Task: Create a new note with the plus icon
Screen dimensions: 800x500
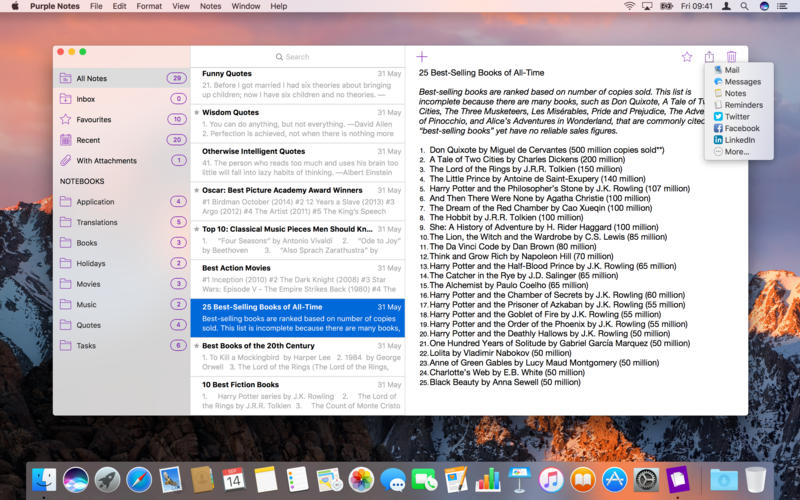Action: coord(422,57)
